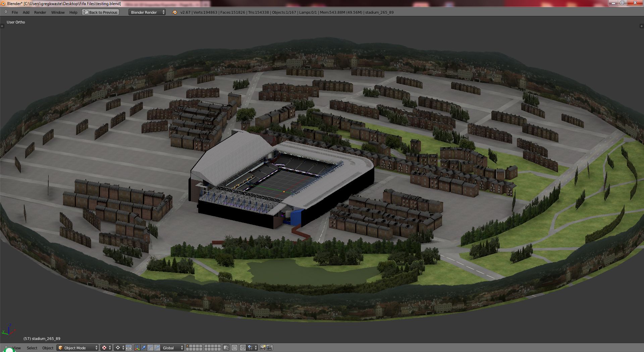This screenshot has height=352, width=644.
Task: Click the first scene layer button
Action: pos(187,346)
